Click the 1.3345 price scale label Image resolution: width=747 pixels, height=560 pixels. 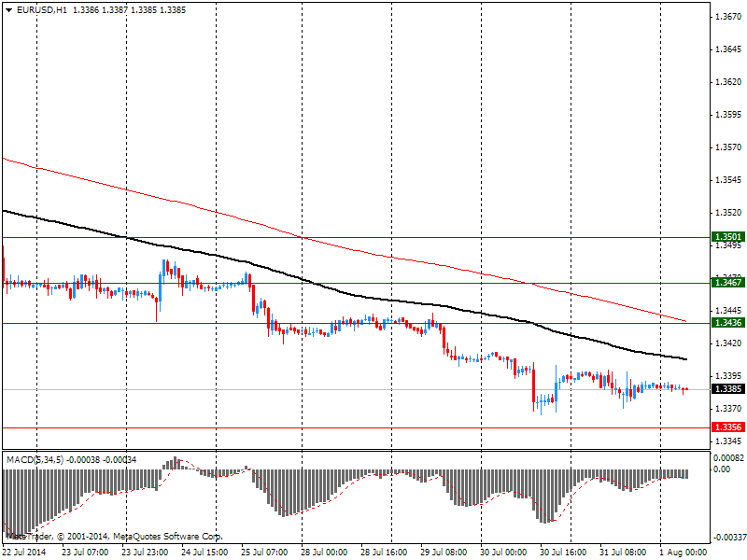[728, 441]
